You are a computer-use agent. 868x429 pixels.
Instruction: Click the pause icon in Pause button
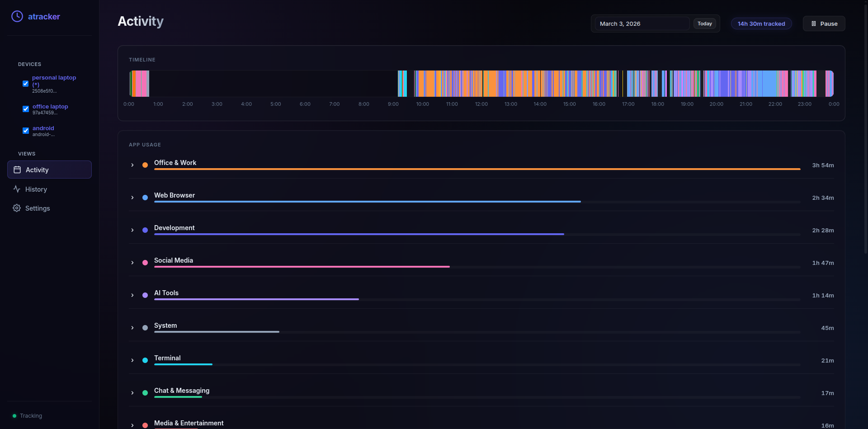pyautogui.click(x=814, y=24)
